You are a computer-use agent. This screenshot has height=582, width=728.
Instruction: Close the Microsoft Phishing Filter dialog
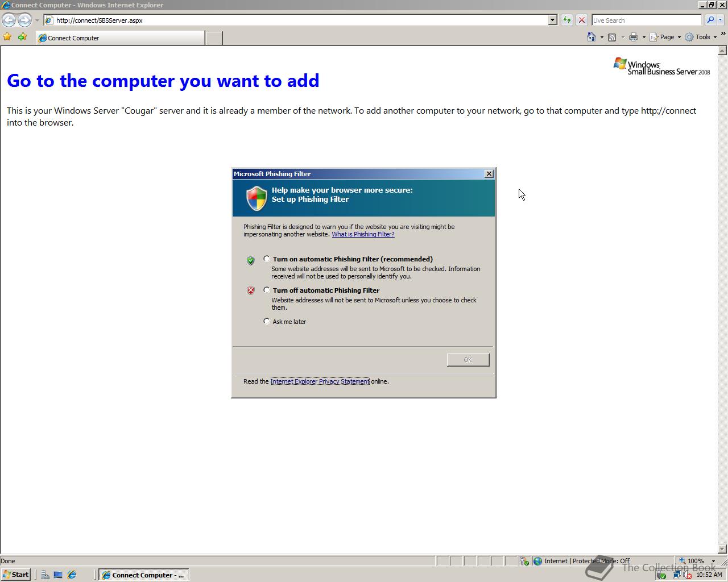[489, 174]
